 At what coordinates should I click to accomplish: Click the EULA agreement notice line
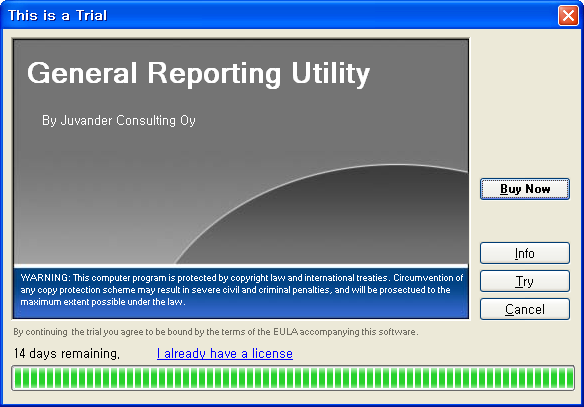tap(216, 332)
